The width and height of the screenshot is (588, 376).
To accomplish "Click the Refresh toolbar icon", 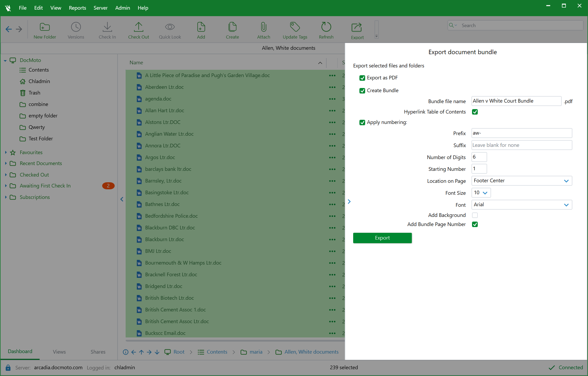I will (326, 27).
